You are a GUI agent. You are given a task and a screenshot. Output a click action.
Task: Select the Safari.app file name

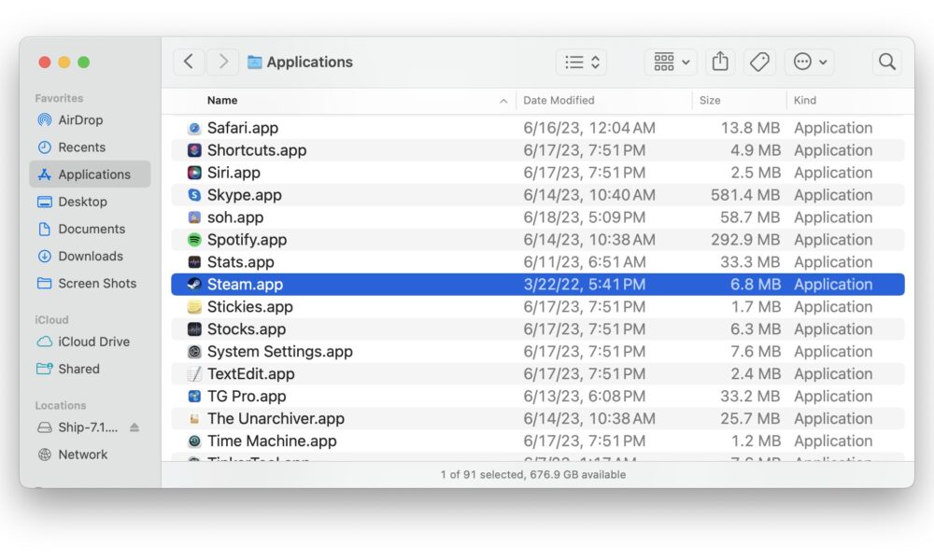[x=243, y=128]
